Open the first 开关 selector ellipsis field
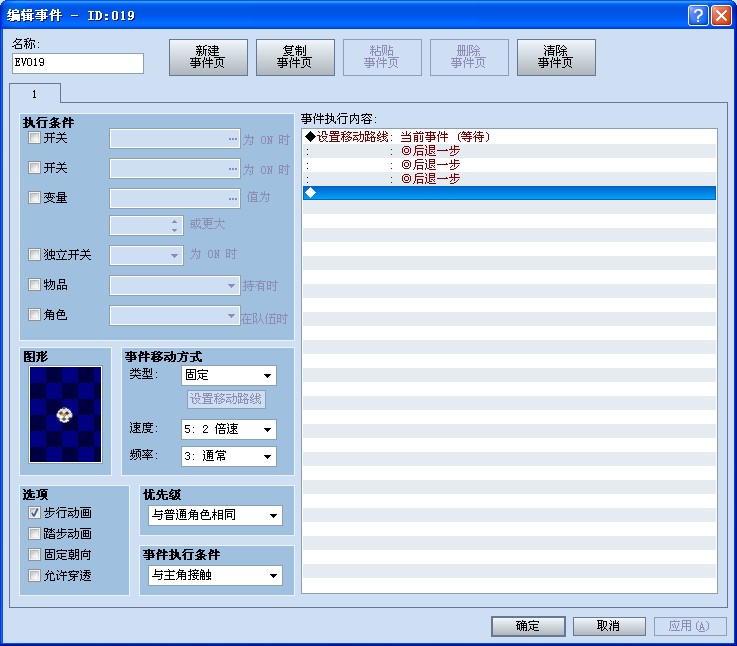This screenshot has width=737, height=646. point(175,139)
